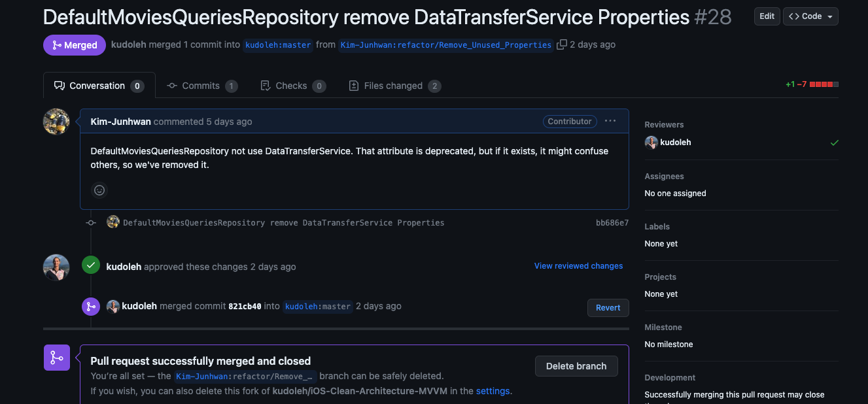This screenshot has width=868, height=404.
Task: Switch to the Commits tab
Action: [202, 86]
